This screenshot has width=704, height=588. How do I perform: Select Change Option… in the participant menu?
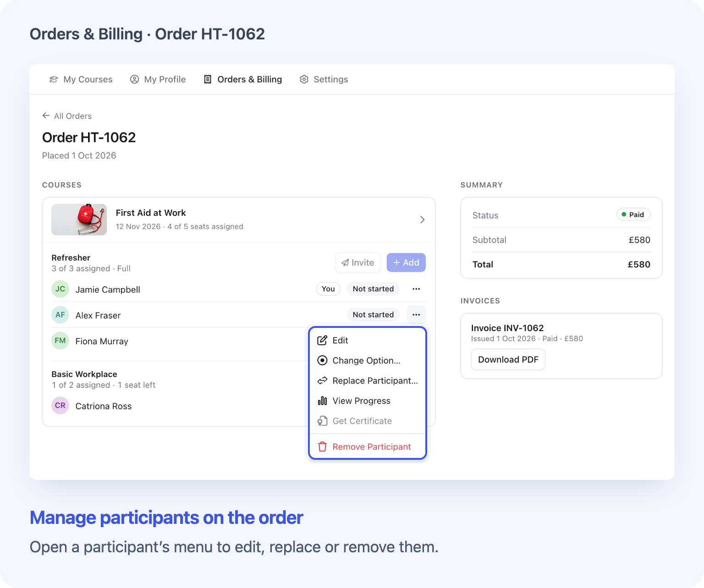click(x=368, y=360)
